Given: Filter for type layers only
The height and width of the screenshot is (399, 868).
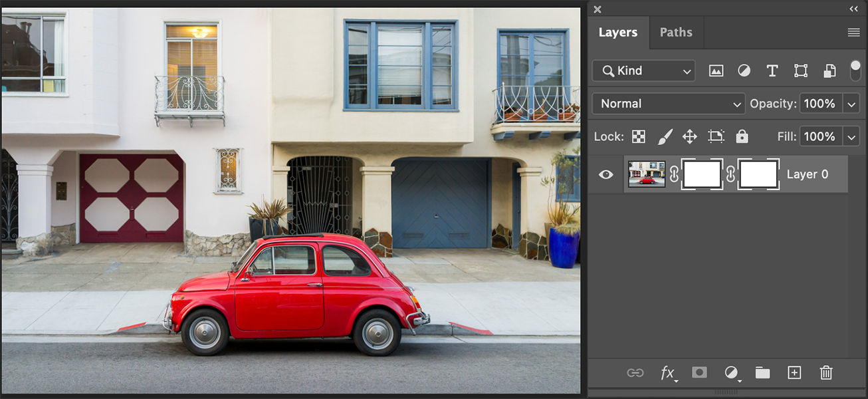Looking at the screenshot, I should coord(772,70).
